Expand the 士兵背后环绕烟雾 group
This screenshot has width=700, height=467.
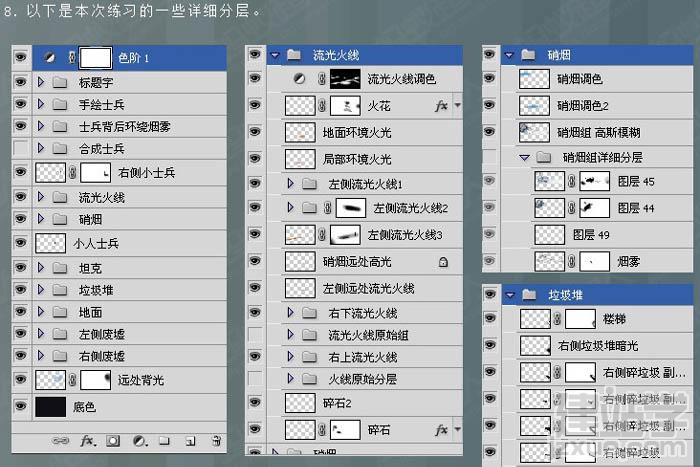point(41,126)
